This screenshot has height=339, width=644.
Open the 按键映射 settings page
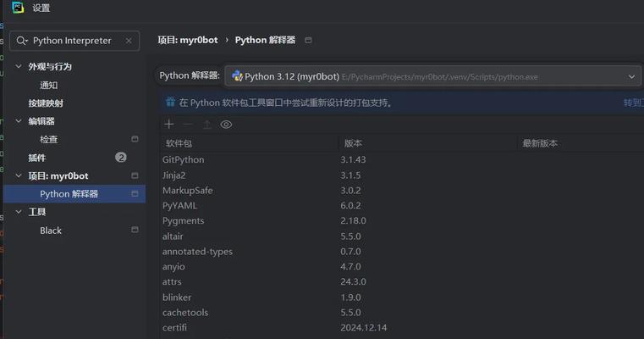pyautogui.click(x=46, y=103)
